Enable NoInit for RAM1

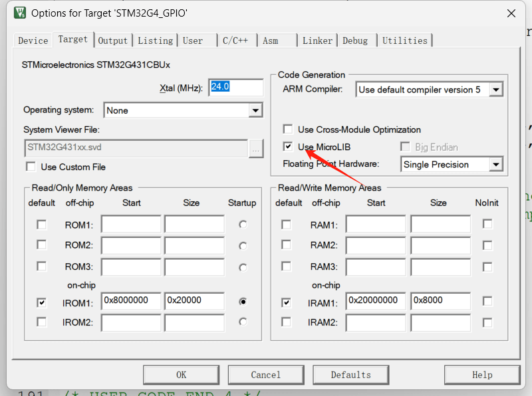tap(487, 224)
